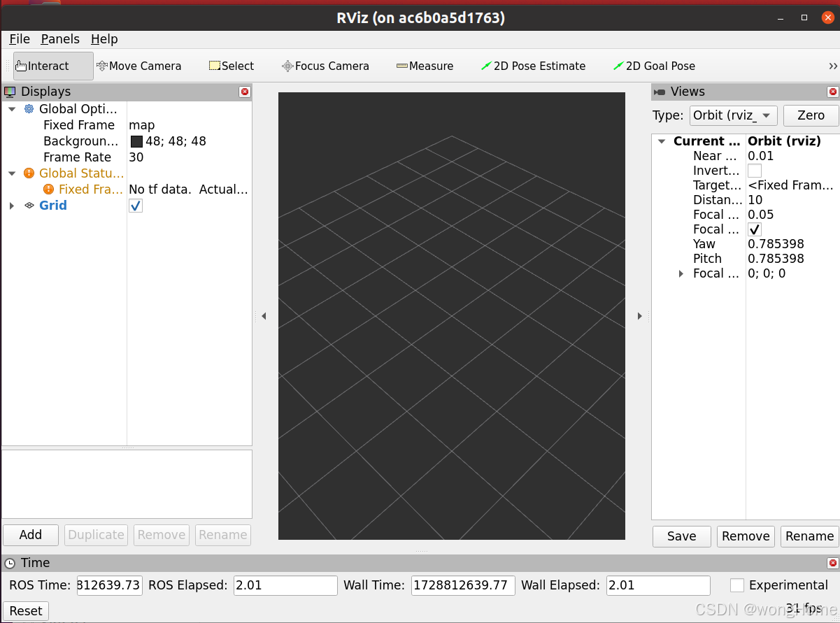Open the Panels menu
Viewport: 840px width, 623px height.
[x=60, y=39]
